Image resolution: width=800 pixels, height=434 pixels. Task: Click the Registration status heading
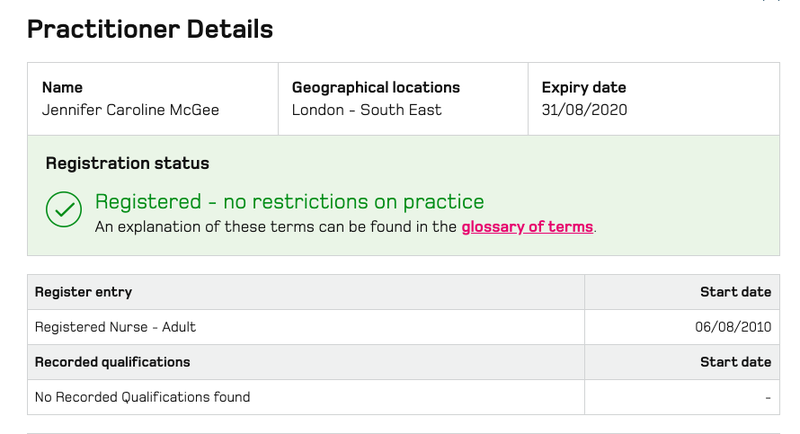coord(128,163)
